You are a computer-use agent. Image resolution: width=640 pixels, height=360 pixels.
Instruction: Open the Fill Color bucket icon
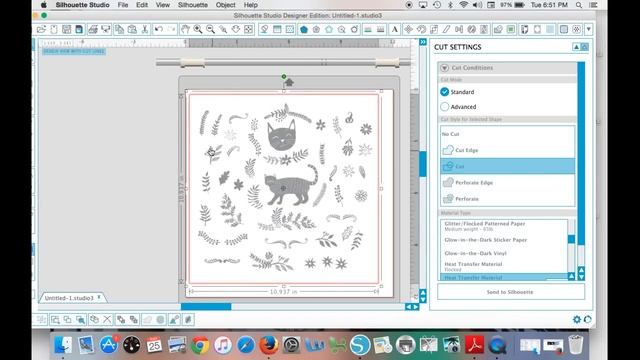pyautogui.click(x=264, y=29)
